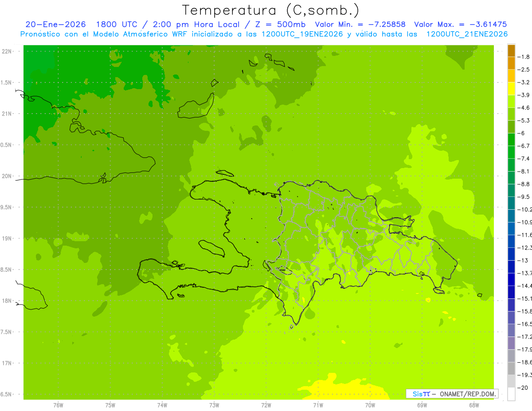Viewport: 532px width, 411px height.
Task: Click the '22N' latitude axis label
Action: [x=7, y=51]
